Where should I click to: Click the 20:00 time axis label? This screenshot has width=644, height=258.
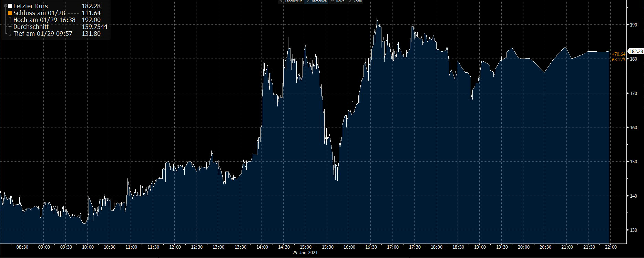[524, 247]
